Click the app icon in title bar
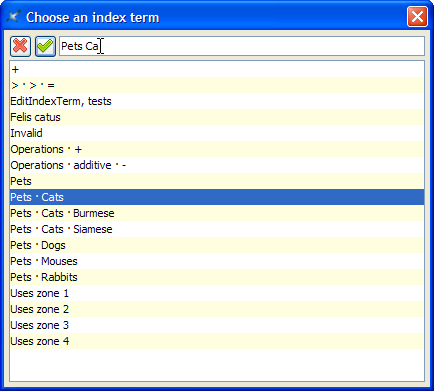The image size is (434, 391). click(13, 17)
